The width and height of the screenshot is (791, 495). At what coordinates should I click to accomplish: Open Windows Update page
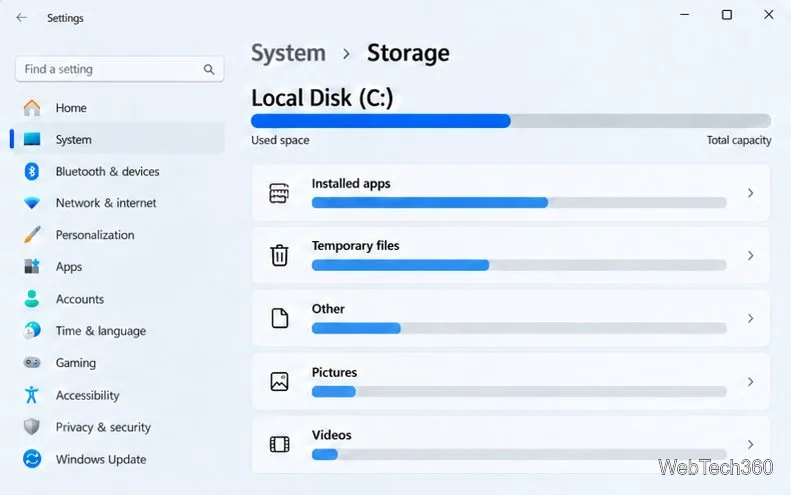(118, 459)
